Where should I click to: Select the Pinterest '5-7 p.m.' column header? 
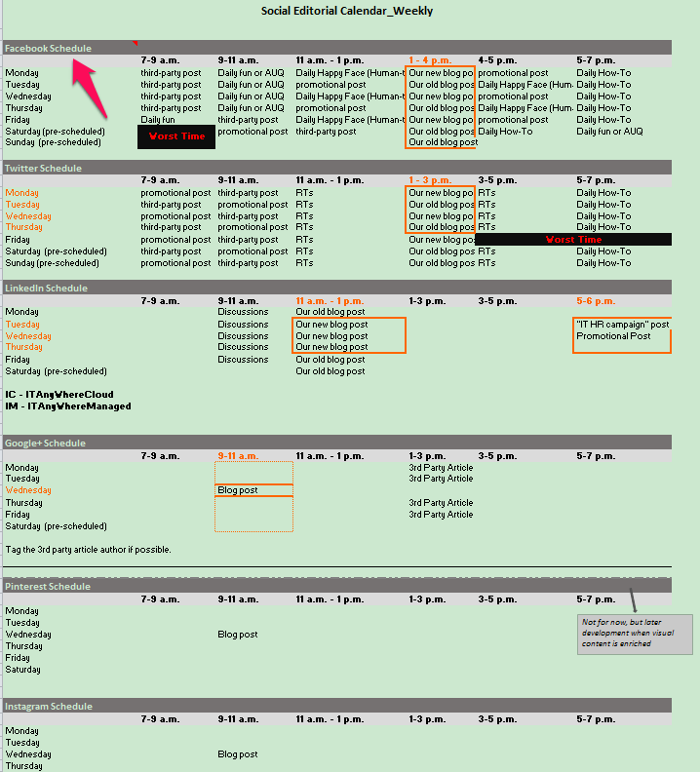coord(596,599)
